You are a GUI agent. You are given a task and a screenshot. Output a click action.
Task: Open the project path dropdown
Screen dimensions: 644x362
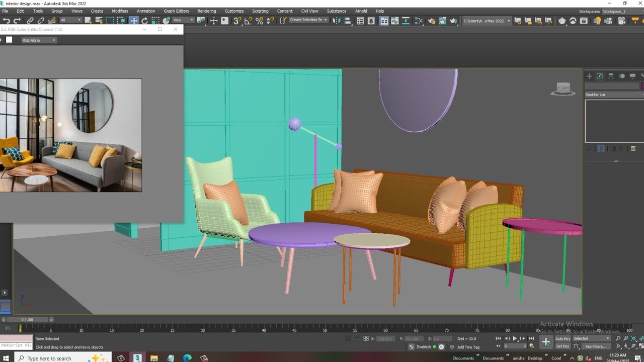pyautogui.click(x=487, y=21)
